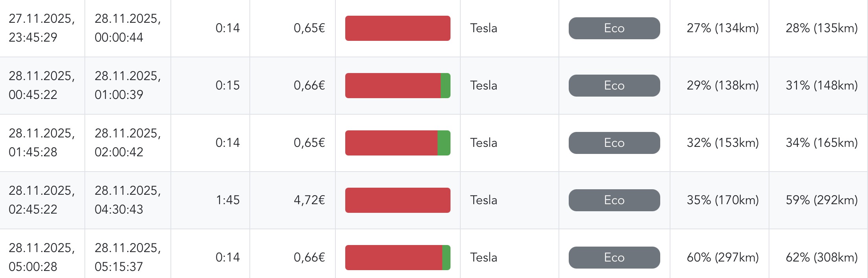Click the red bar in the 4,72€ row
The height and width of the screenshot is (278, 868).
[x=397, y=200]
